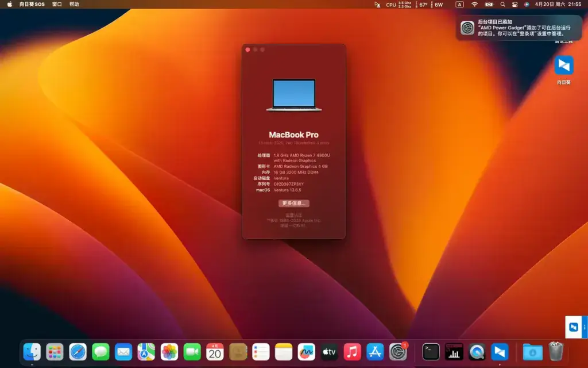
Task: Open the 帮助 menu
Action: tap(74, 4)
